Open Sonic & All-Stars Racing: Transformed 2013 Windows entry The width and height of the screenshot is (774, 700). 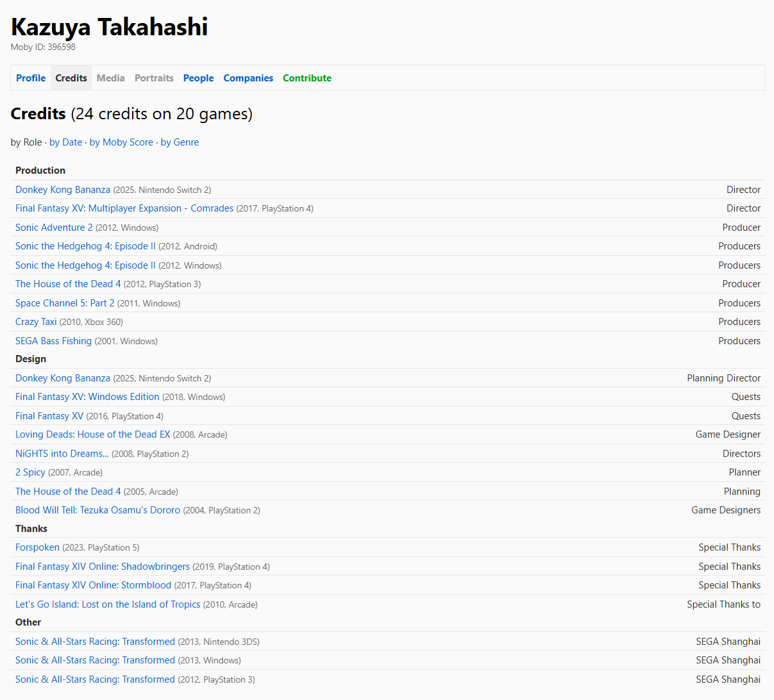tap(95, 660)
